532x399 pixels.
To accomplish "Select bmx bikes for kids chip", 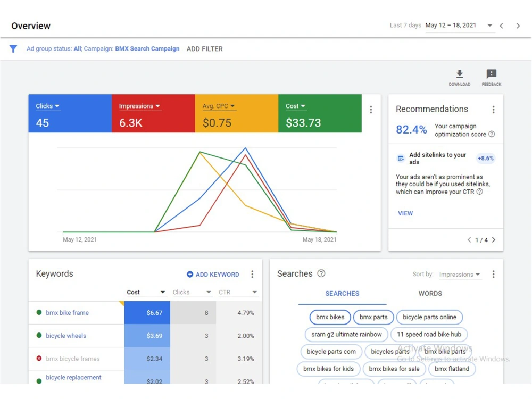I will tap(328, 369).
